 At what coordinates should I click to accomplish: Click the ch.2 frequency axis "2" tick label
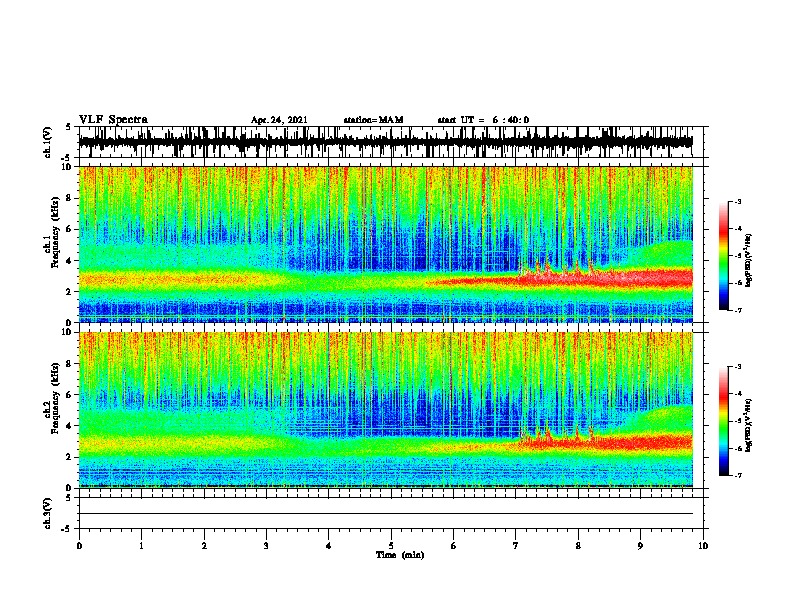tap(70, 457)
